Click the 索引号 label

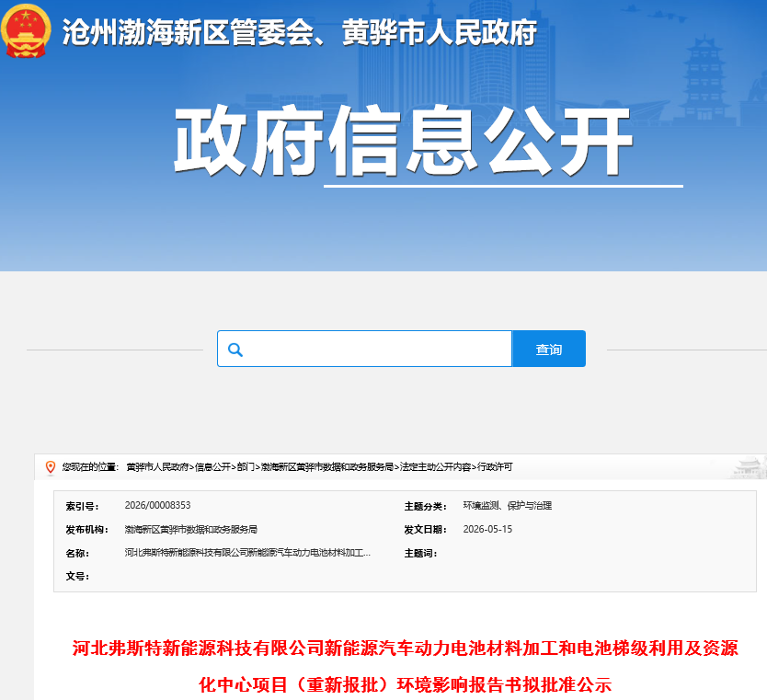[x=82, y=506]
